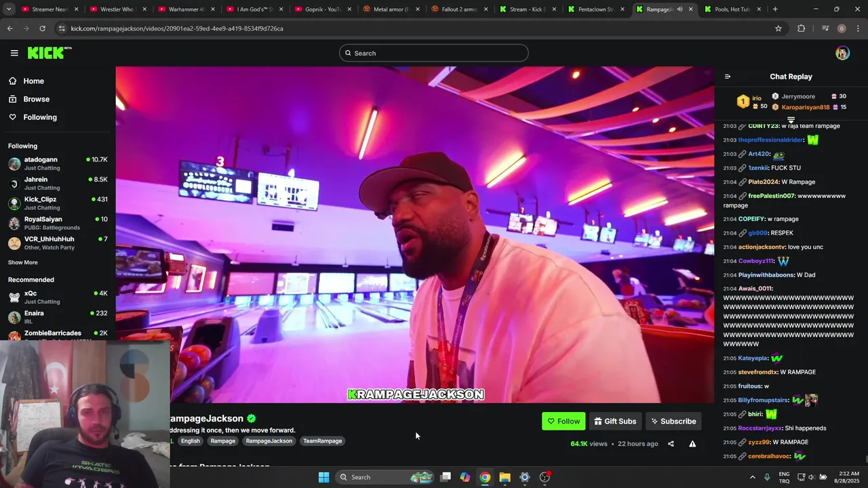This screenshot has height=488, width=868.
Task: Click the English tag
Action: pyautogui.click(x=190, y=441)
